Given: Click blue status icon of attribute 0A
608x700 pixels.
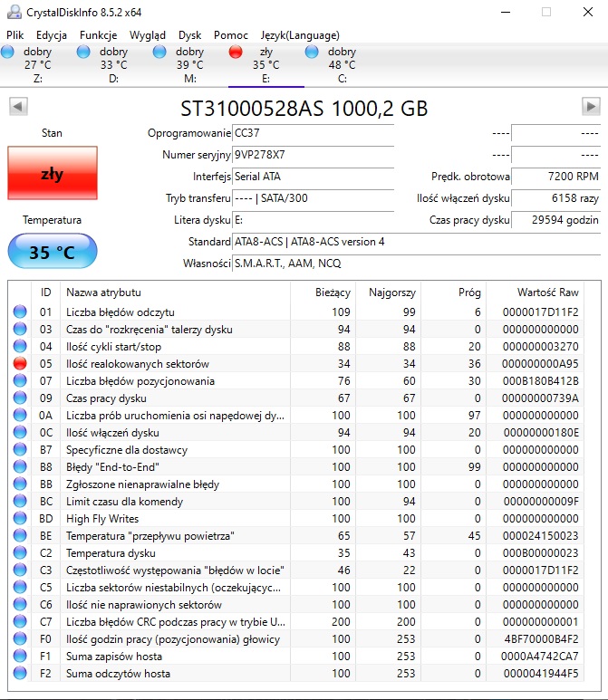Looking at the screenshot, I should pos(20,415).
